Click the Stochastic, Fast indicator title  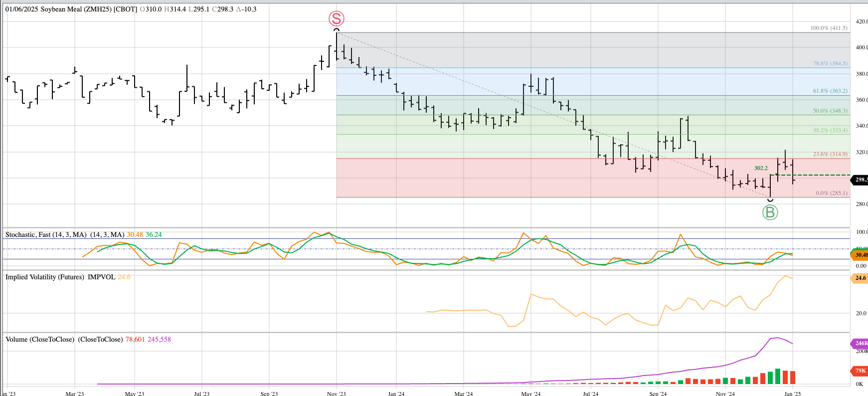(46, 234)
